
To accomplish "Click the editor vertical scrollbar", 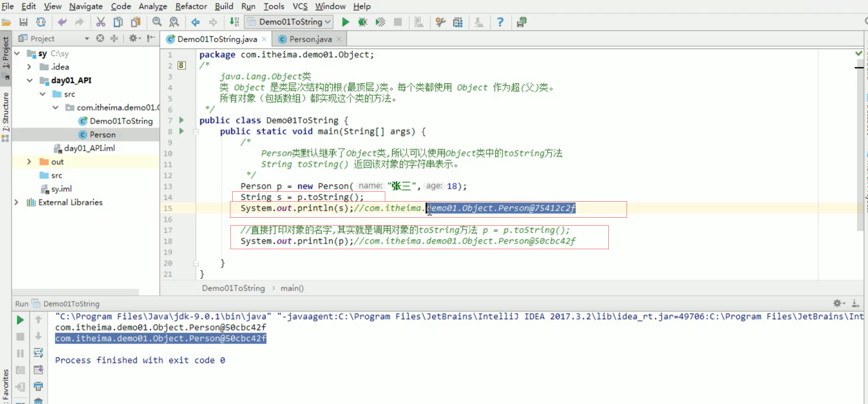I will point(860,146).
